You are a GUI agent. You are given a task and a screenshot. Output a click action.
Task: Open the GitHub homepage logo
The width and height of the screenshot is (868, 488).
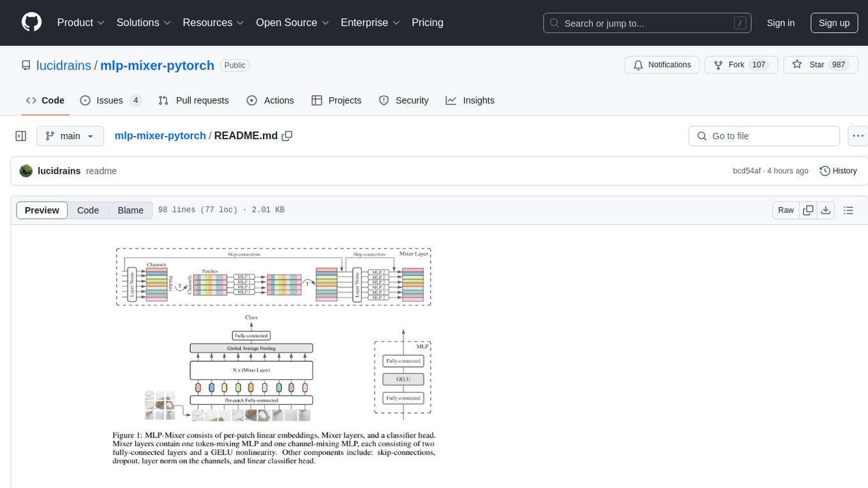32,22
